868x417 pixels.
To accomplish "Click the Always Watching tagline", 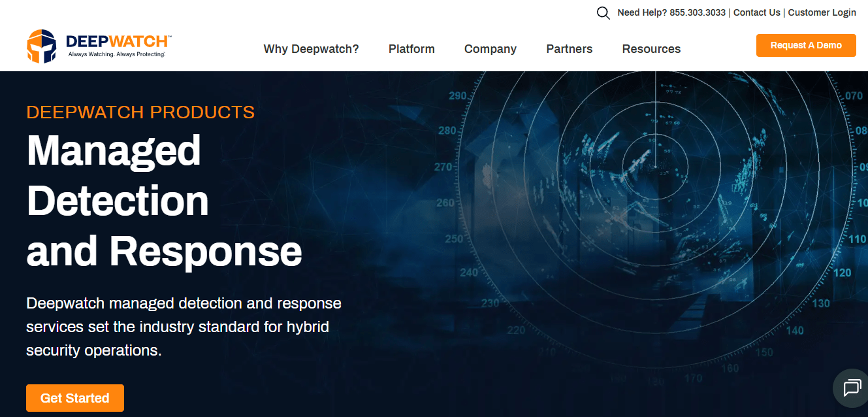I will tap(117, 55).
